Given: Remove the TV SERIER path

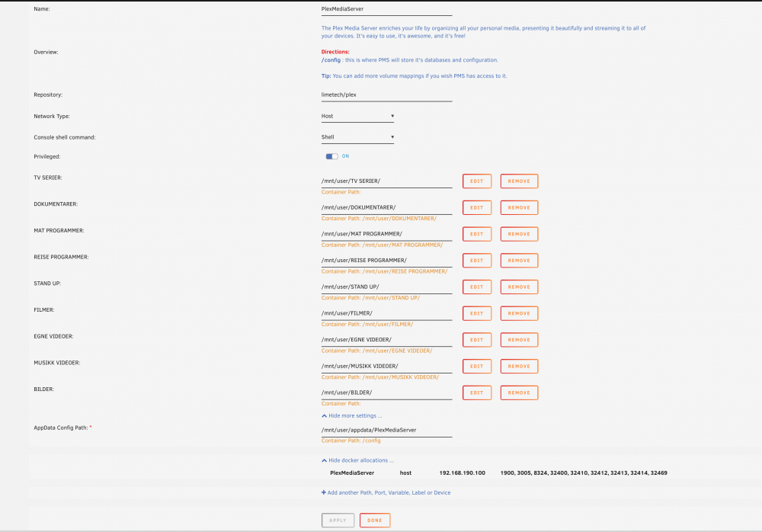Looking at the screenshot, I should pos(519,181).
